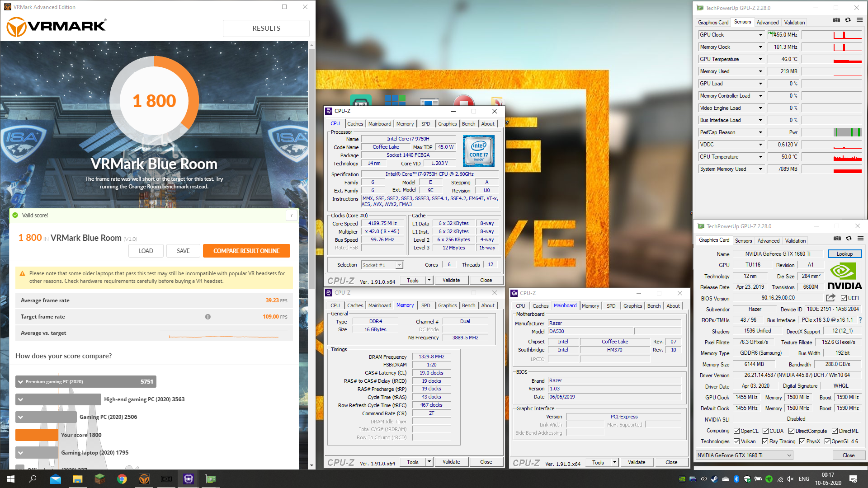This screenshot has height=488, width=868.
Task: Expand Gaming laptop (2020) comparison row
Action: point(20,452)
